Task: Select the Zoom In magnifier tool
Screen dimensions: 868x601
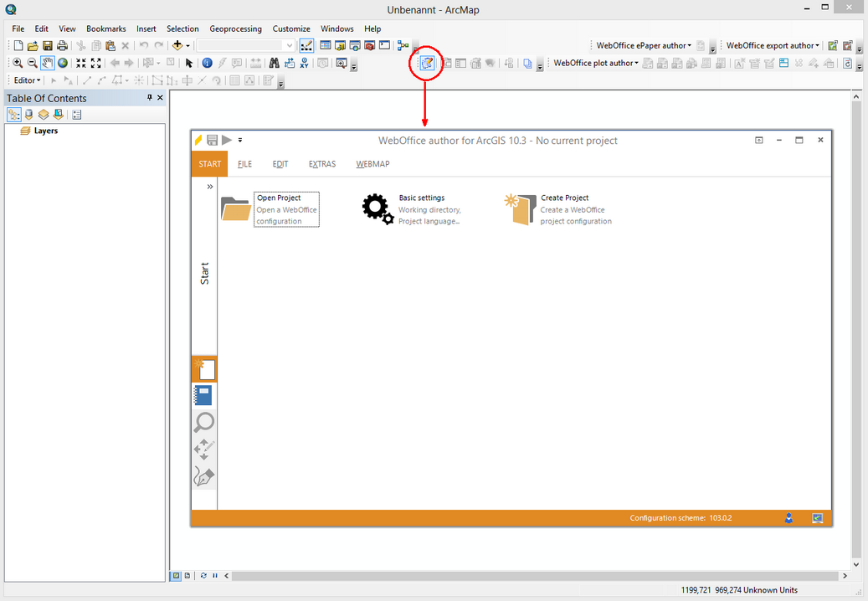Action: [17, 63]
